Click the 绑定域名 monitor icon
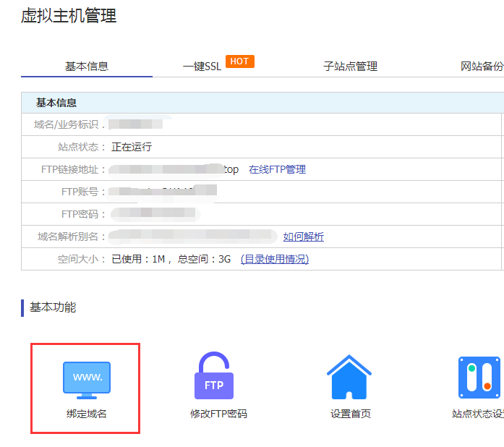This screenshot has height=447, width=504. point(87,379)
